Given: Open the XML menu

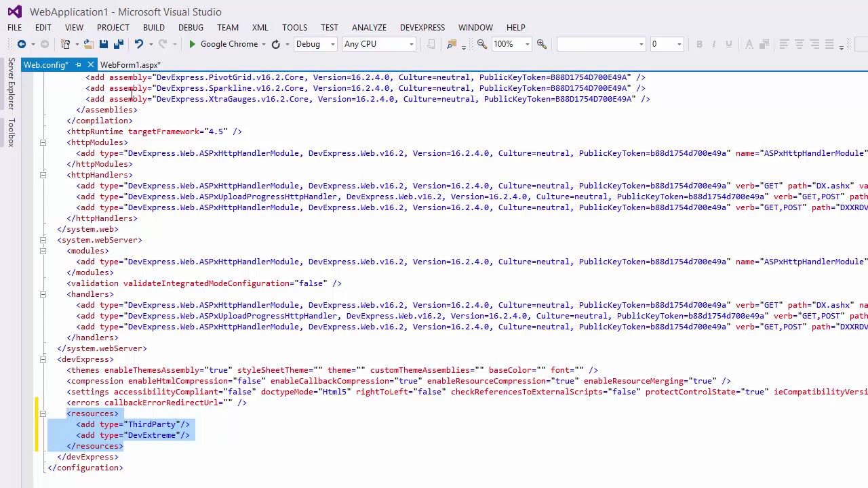Looking at the screenshot, I should tap(260, 28).
